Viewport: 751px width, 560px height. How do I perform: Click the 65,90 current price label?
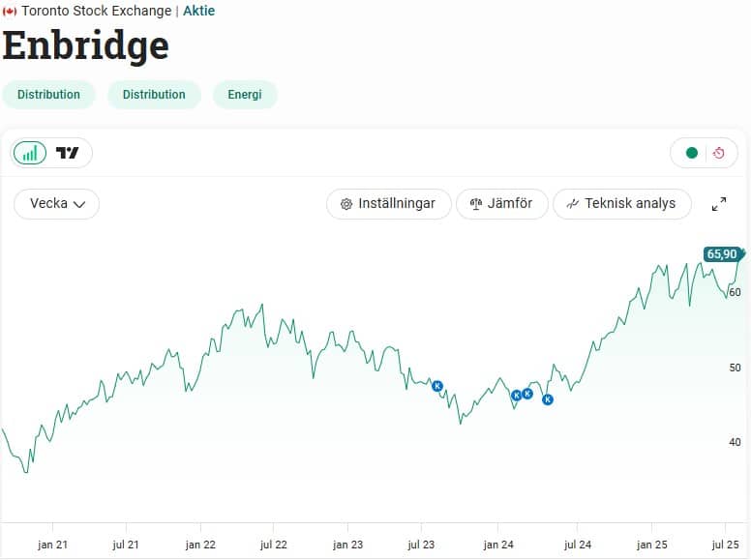[x=722, y=254]
